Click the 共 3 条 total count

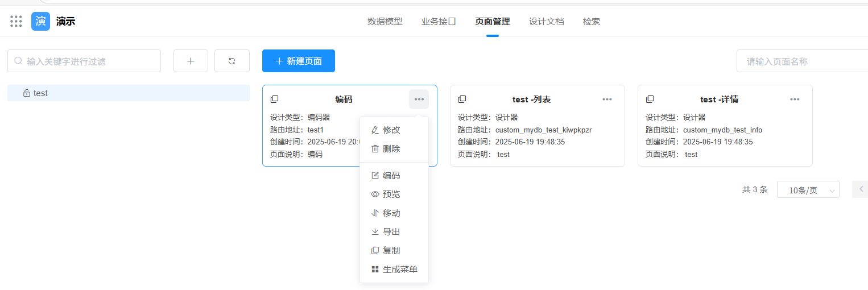point(755,190)
